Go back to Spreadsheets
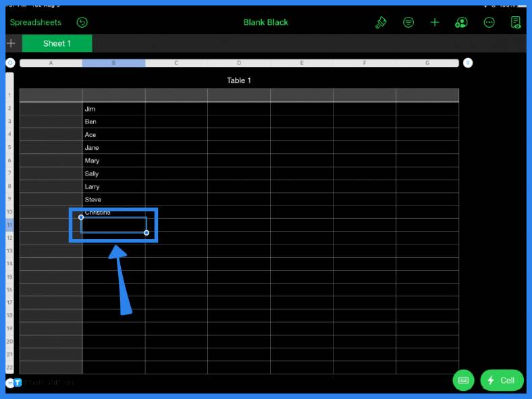This screenshot has width=532, height=399. pos(36,22)
